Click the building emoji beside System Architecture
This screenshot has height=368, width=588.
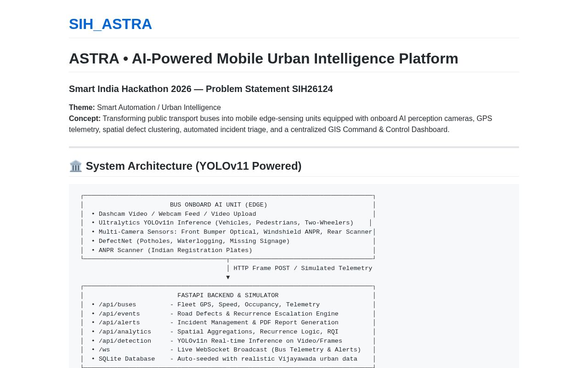(x=75, y=166)
